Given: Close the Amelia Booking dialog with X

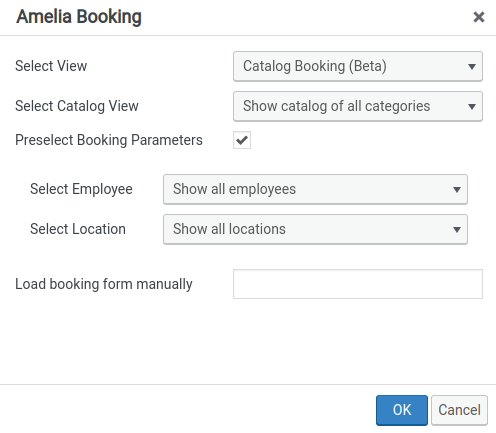Looking at the screenshot, I should (x=479, y=17).
